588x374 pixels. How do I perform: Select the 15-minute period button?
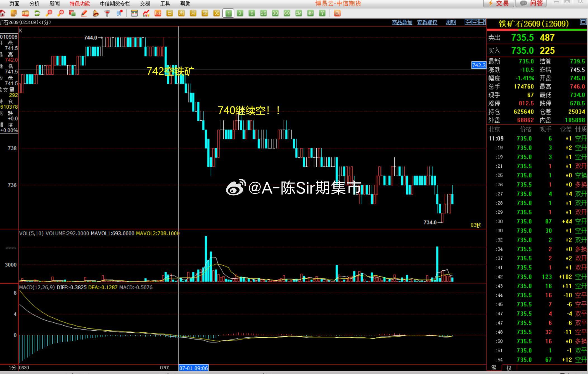click(x=264, y=13)
